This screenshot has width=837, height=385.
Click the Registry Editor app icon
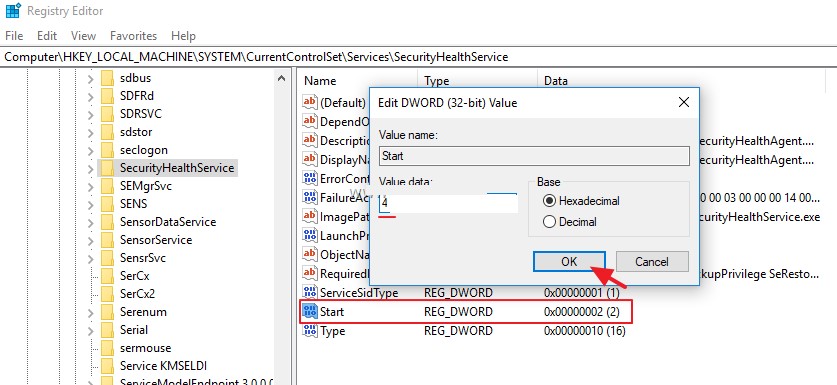click(13, 10)
